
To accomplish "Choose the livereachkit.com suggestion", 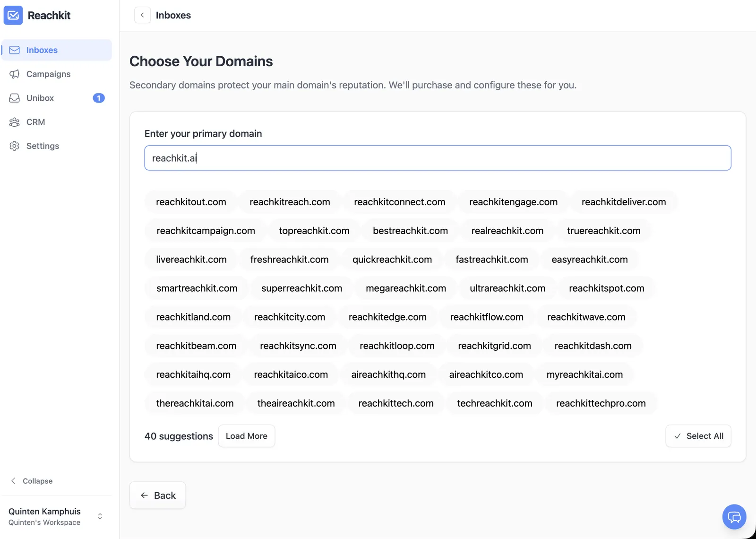I will [x=191, y=260].
